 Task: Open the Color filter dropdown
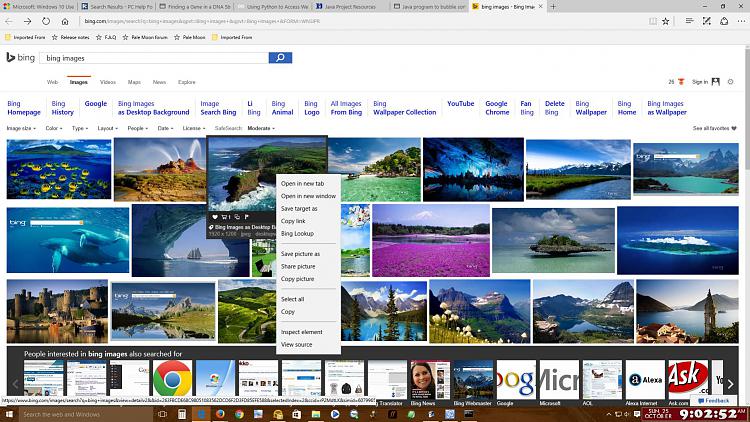[x=54, y=128]
